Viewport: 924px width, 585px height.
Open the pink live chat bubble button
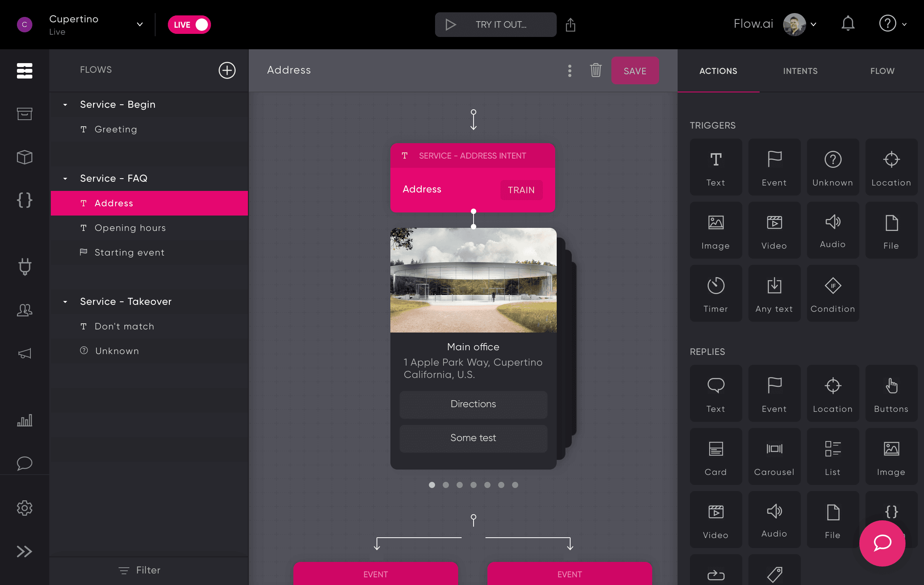[882, 543]
